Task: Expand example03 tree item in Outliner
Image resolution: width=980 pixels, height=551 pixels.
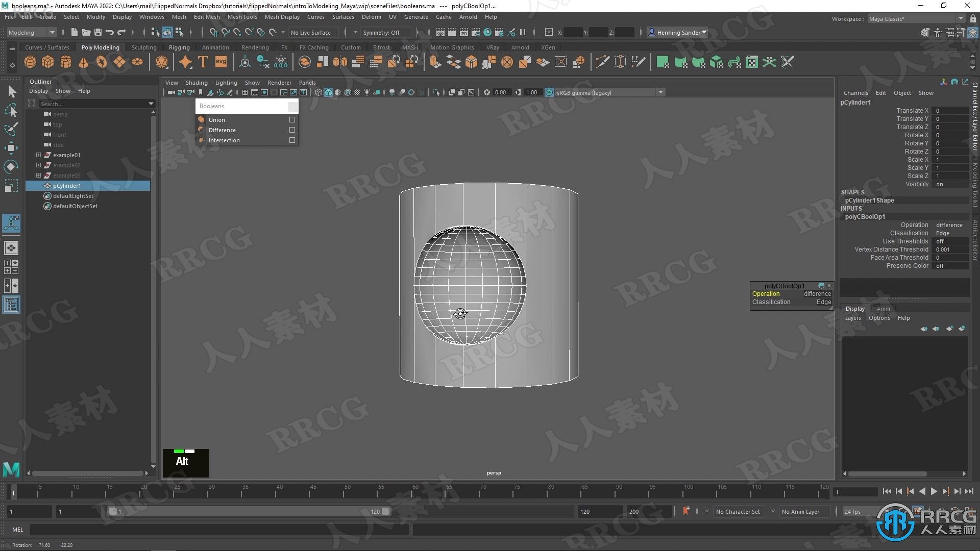Action: coord(38,175)
